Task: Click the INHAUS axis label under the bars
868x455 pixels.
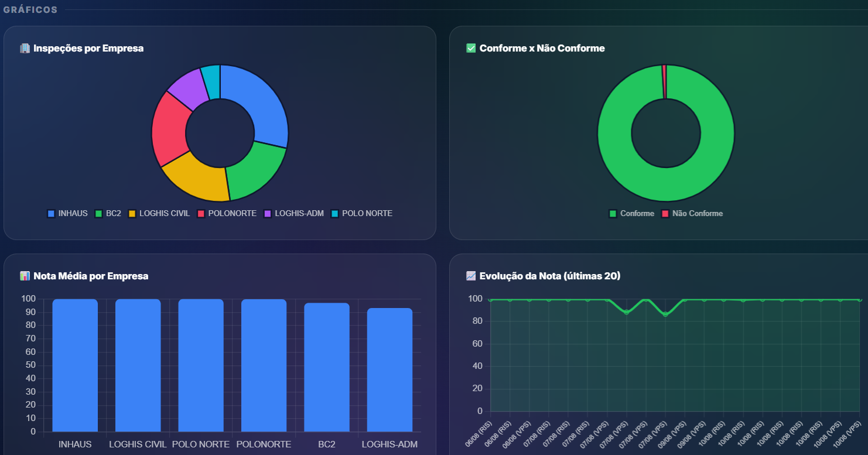Action: (x=75, y=444)
